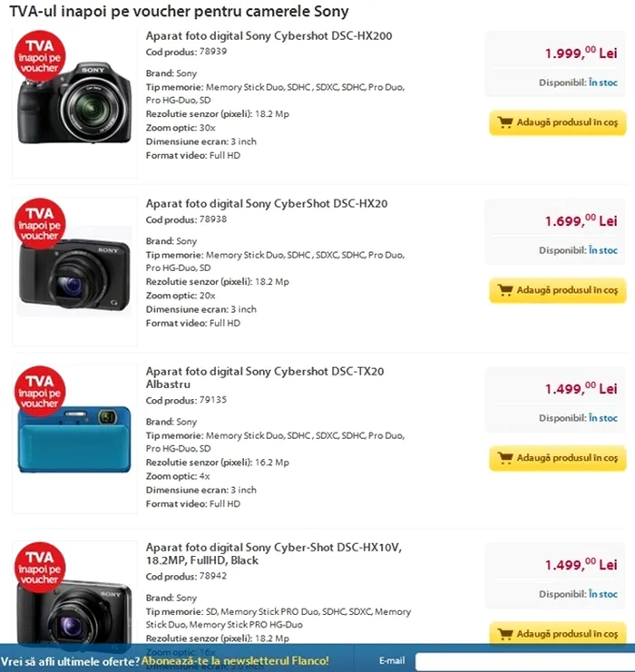
Task: Open Sony CyberShot DSC-HX20 product title
Action: click(x=267, y=203)
